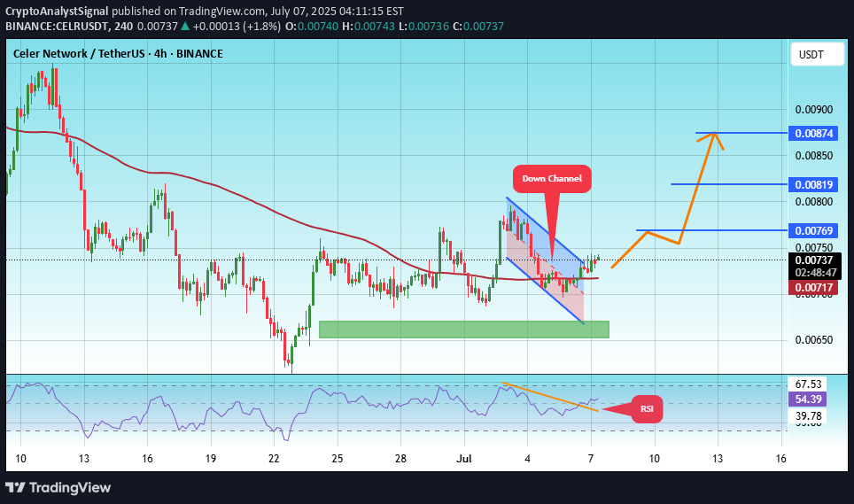Click the 0.00850 price axis label
854x504 pixels.
pyautogui.click(x=814, y=156)
